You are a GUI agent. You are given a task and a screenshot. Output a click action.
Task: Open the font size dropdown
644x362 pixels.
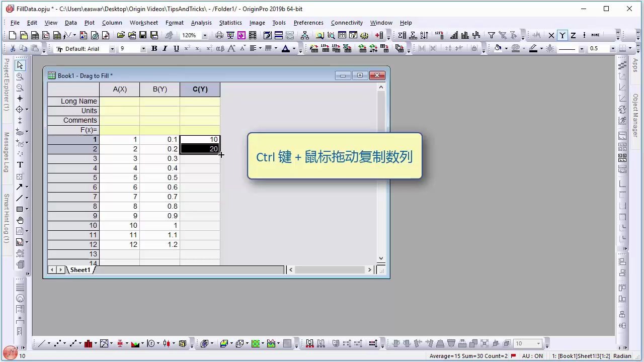143,48
